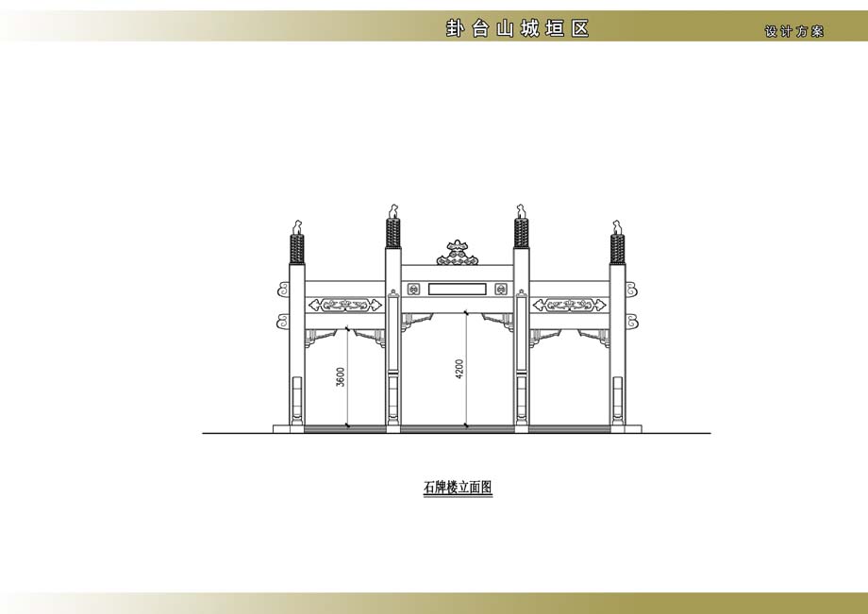Select the right carved scroll panel on beam
The image size is (868, 614).
pyautogui.click(x=570, y=305)
